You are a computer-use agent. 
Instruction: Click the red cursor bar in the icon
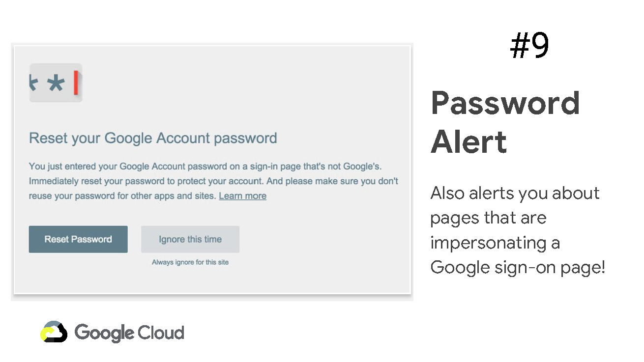[76, 83]
